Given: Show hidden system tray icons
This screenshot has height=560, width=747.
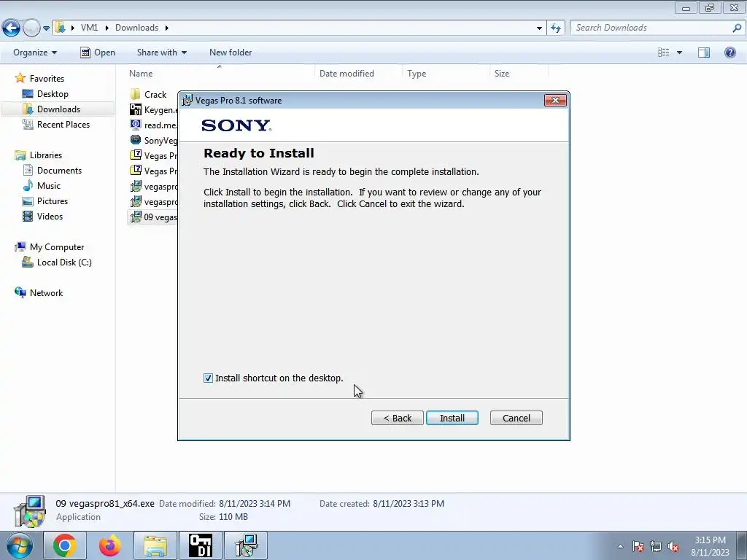Looking at the screenshot, I should pyautogui.click(x=620, y=546).
